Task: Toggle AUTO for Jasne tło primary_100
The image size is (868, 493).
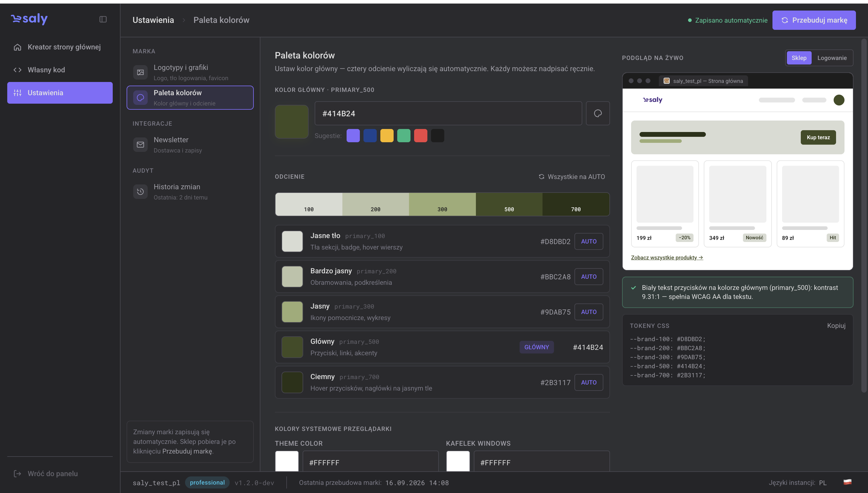Action: coord(589,241)
